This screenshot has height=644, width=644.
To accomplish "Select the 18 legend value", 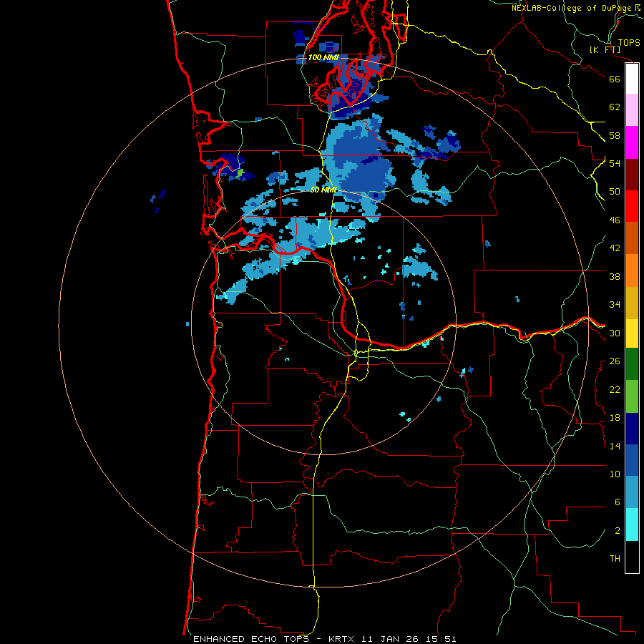I will pos(615,418).
